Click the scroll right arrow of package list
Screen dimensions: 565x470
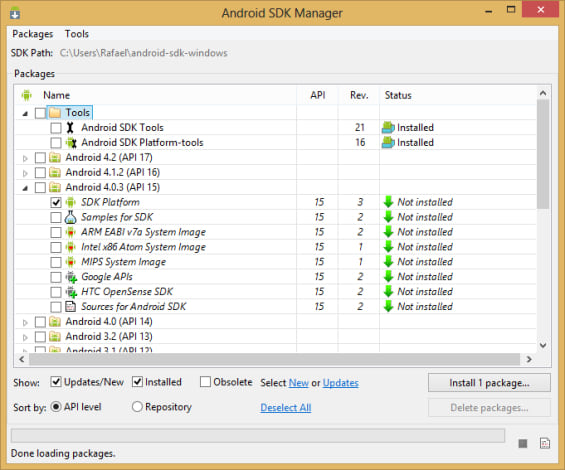pyautogui.click(x=529, y=359)
